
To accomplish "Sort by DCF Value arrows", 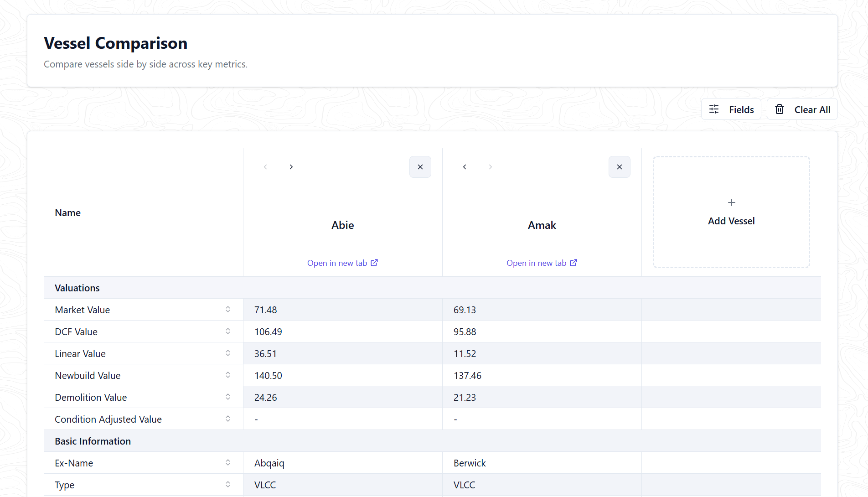I will pos(228,331).
